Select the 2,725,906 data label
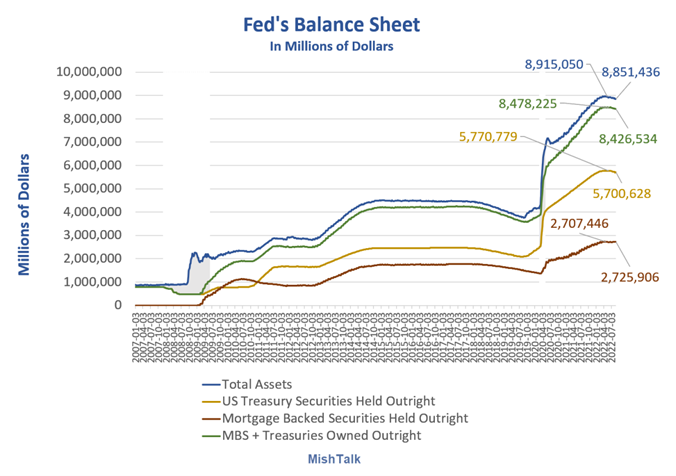 [630, 277]
